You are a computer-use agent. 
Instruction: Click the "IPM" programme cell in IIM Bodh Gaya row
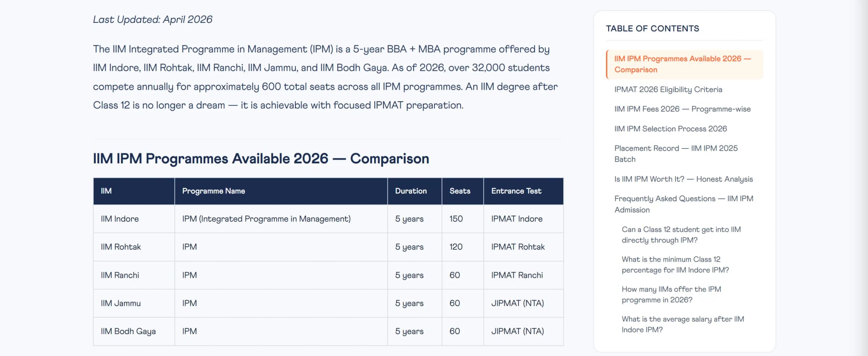[x=281, y=331]
